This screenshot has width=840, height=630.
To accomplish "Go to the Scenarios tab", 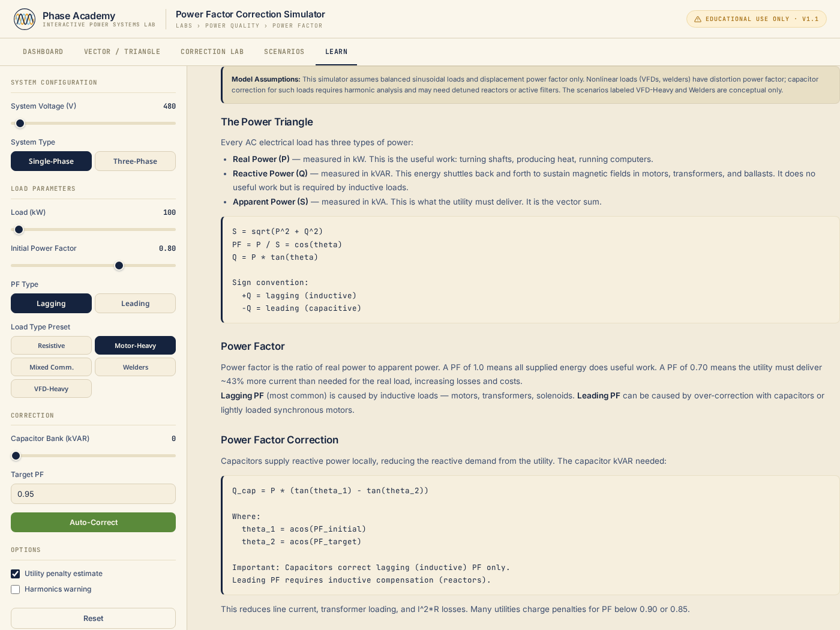I will 284,52.
